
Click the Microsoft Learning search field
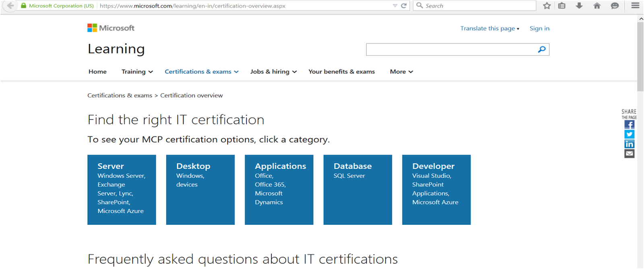click(x=451, y=49)
